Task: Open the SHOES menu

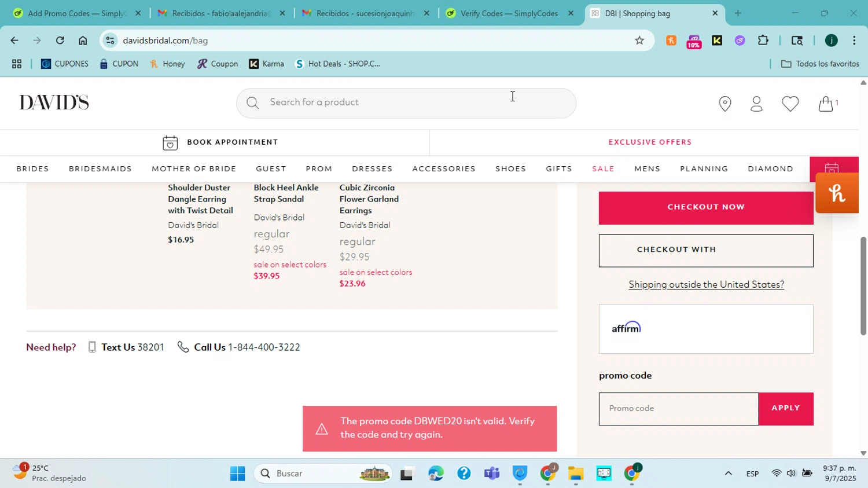Action: point(510,169)
